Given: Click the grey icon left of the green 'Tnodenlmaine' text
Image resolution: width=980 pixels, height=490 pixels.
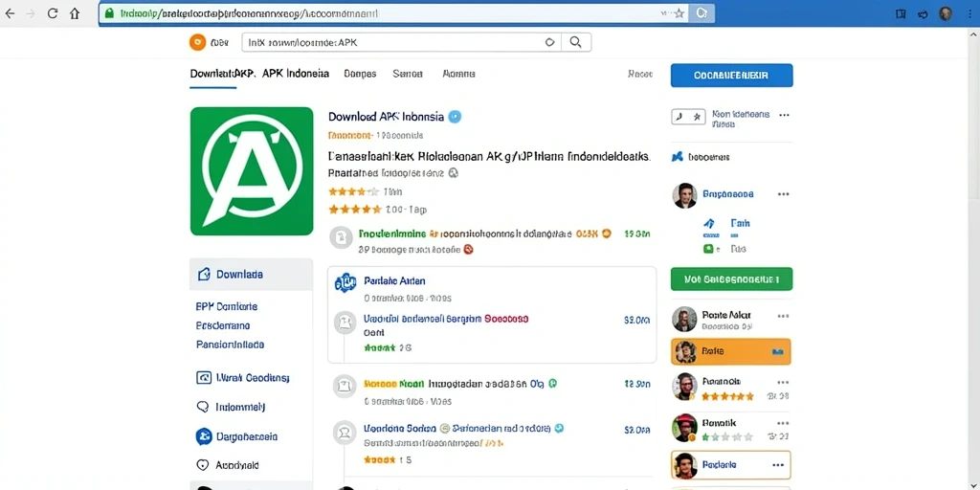Looking at the screenshot, I should click(x=342, y=237).
